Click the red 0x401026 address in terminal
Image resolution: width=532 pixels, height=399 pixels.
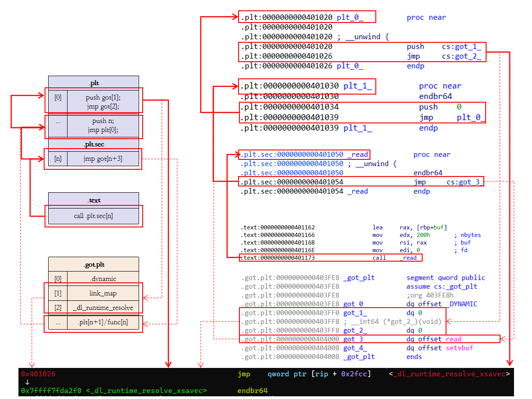pyautogui.click(x=38, y=374)
